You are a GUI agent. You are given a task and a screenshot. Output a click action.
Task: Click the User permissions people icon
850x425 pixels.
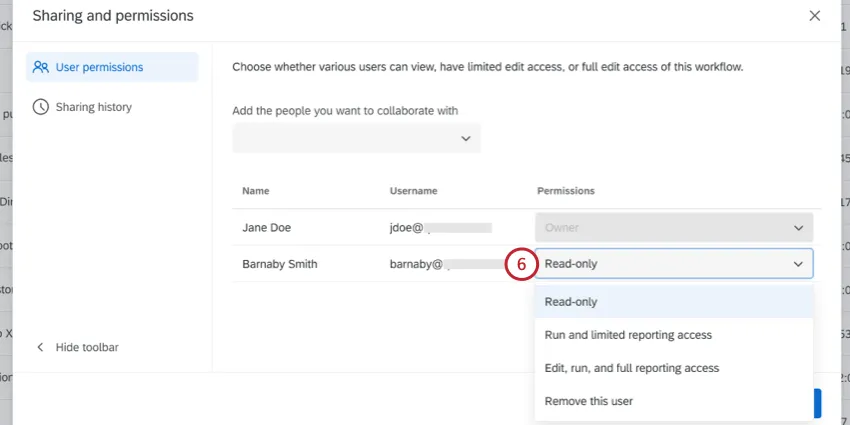41,67
